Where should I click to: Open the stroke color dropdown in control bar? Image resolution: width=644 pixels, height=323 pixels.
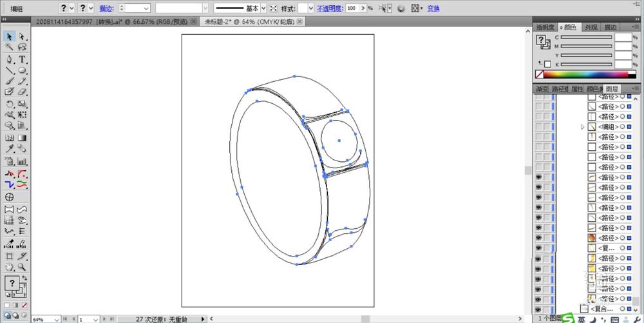[x=91, y=8]
